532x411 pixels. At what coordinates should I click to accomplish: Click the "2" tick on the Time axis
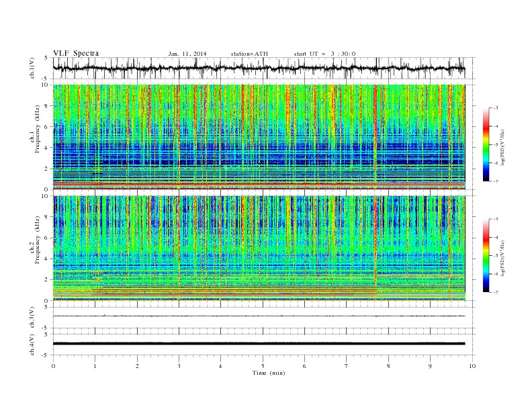pos(137,366)
